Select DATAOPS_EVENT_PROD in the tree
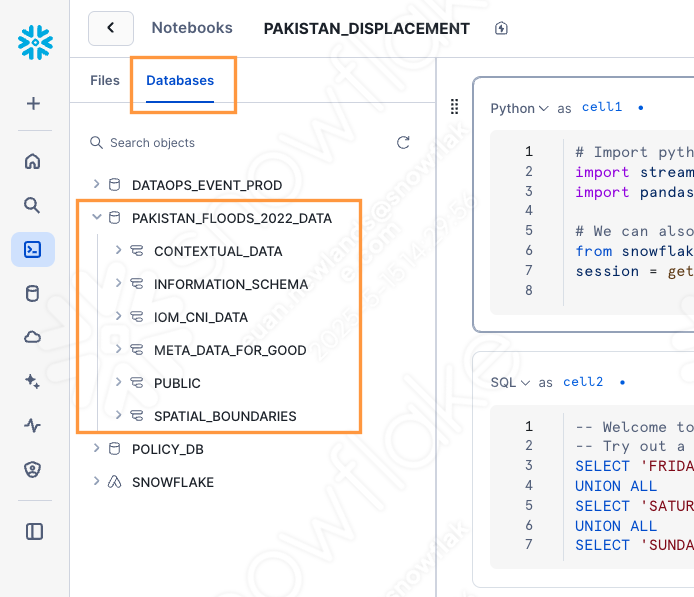Viewport: 694px width, 597px height. (207, 185)
